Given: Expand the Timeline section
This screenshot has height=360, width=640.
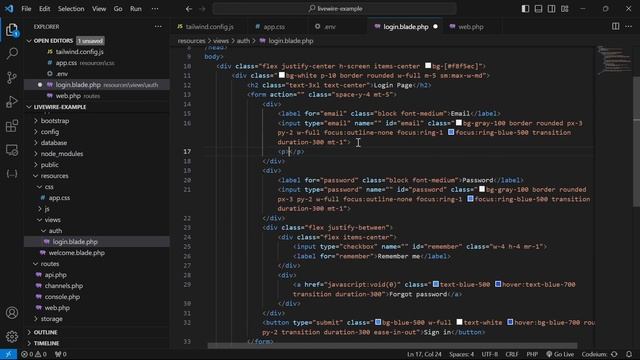Looking at the screenshot, I should pyautogui.click(x=46, y=343).
